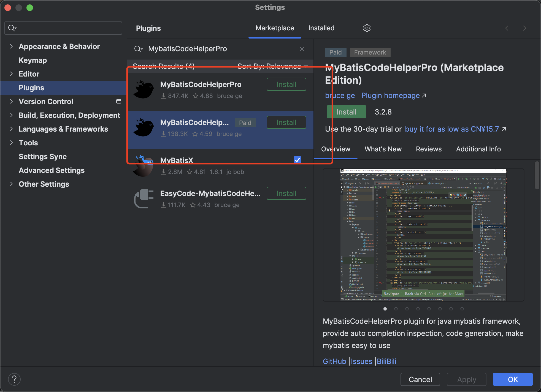Select the second screenshot carousel dot
Screen dimensions: 541x392
point(396,309)
